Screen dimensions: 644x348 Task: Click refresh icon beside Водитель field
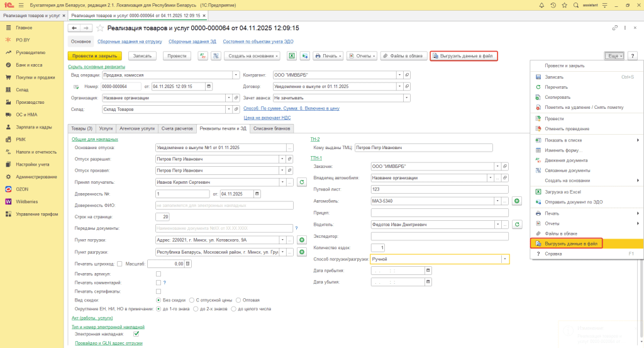coord(517,224)
